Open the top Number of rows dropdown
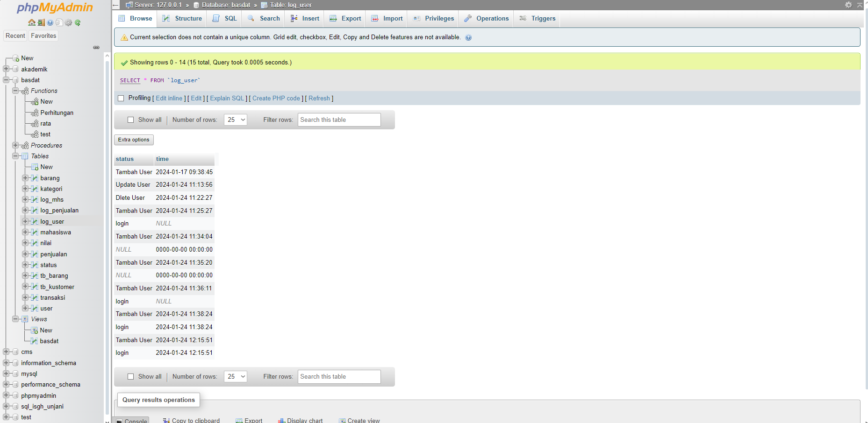This screenshot has height=423, width=868. point(236,120)
